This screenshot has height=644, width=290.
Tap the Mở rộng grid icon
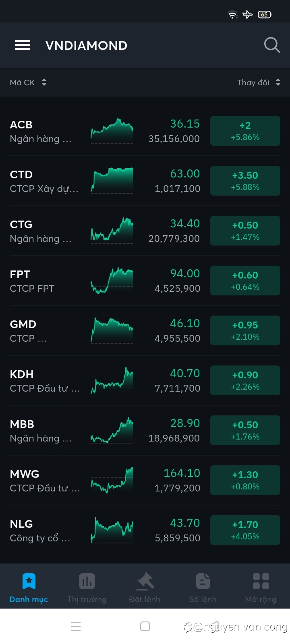pos(261,581)
